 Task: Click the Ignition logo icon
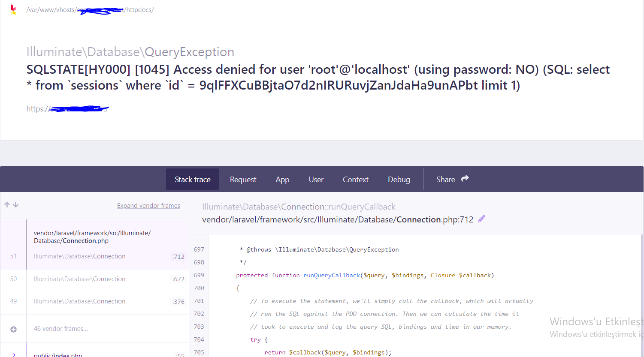coord(13,9)
